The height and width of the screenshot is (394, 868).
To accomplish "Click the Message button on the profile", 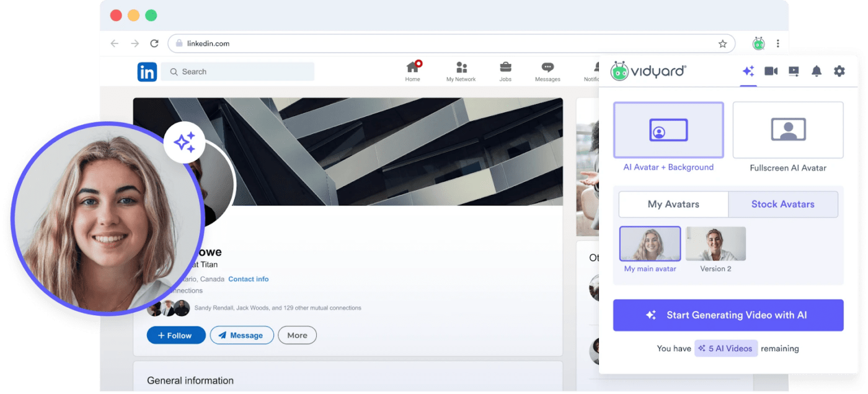I will (242, 336).
